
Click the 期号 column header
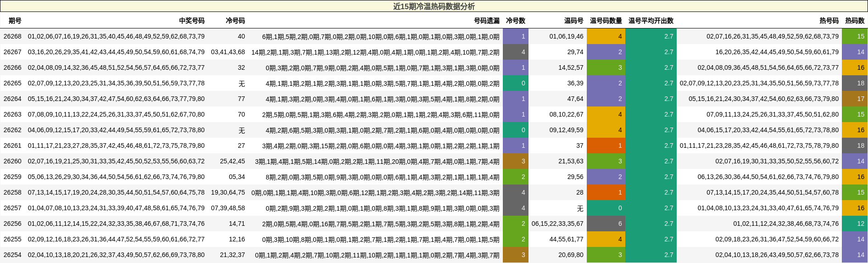pos(15,21)
